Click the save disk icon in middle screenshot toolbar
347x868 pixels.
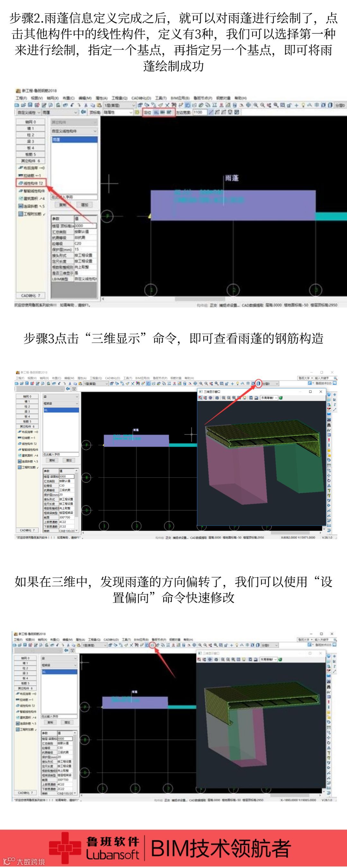click(x=27, y=384)
